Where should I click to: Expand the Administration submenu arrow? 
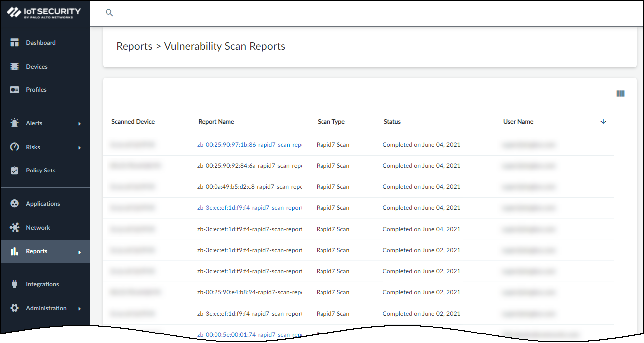79,309
